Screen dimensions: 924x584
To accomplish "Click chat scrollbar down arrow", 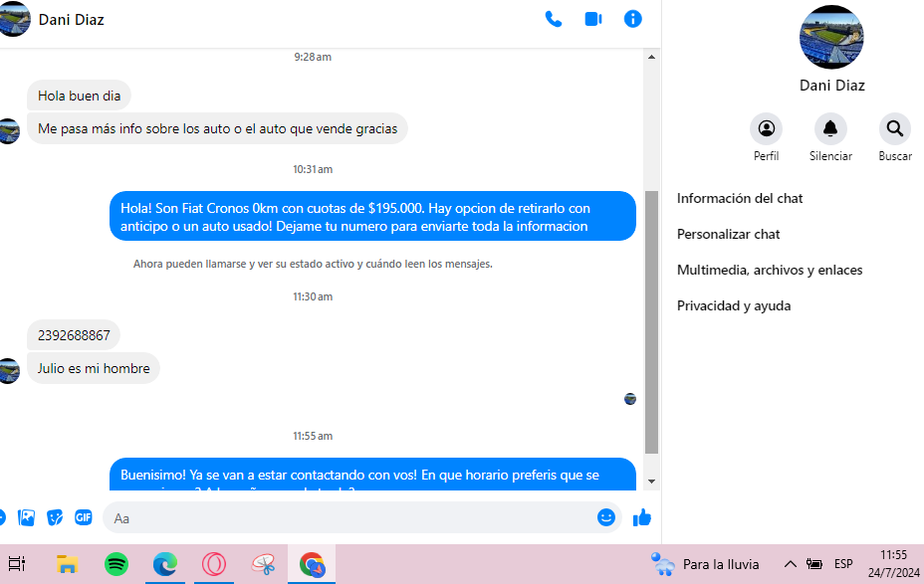I will coord(651,481).
